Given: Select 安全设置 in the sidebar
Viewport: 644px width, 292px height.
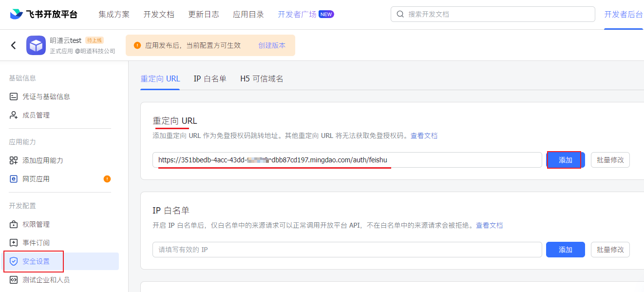Looking at the screenshot, I should [x=61, y=261].
